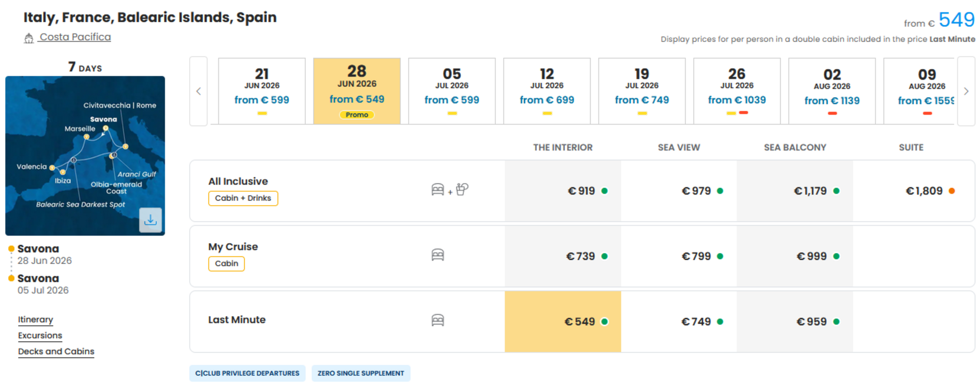The image size is (980, 387).
Task: Select the 19 Jul 2026 departure
Action: click(642, 91)
